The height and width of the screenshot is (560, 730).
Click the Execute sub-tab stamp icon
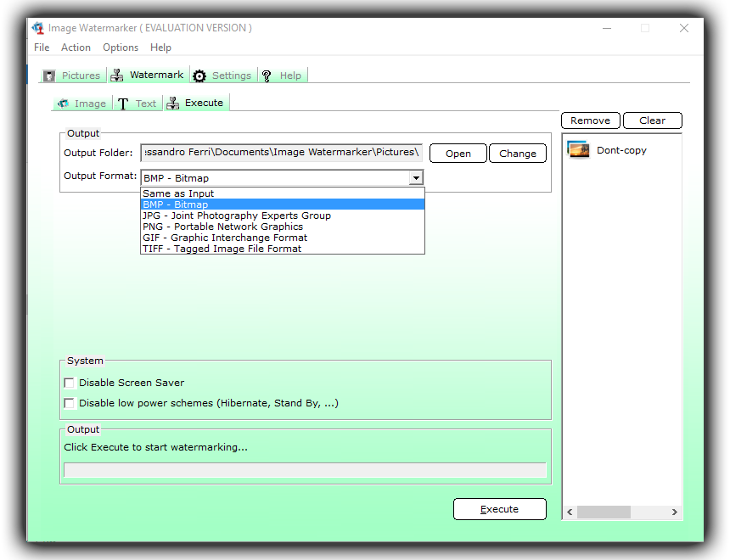click(172, 103)
